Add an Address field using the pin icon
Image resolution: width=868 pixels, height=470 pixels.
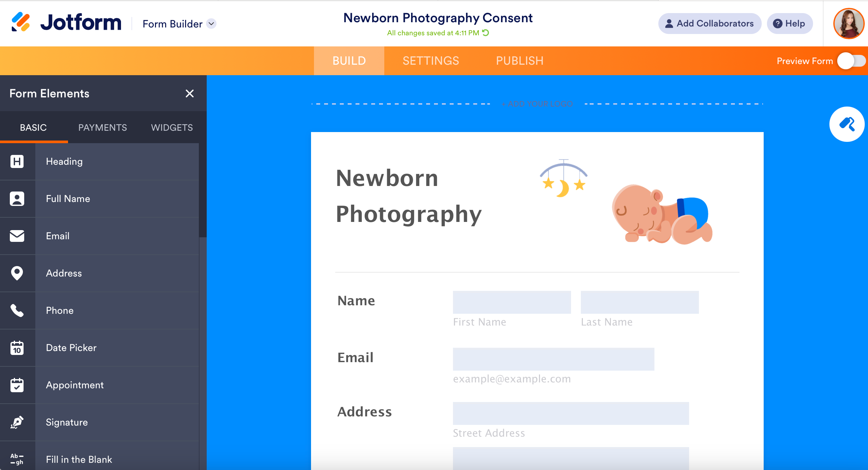tap(17, 273)
